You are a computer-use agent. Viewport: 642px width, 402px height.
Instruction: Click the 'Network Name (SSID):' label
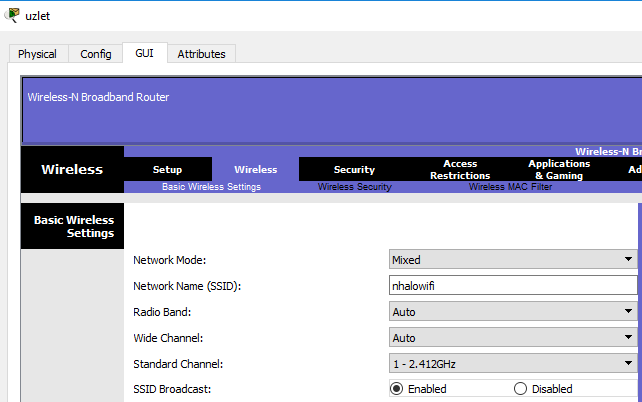click(187, 286)
